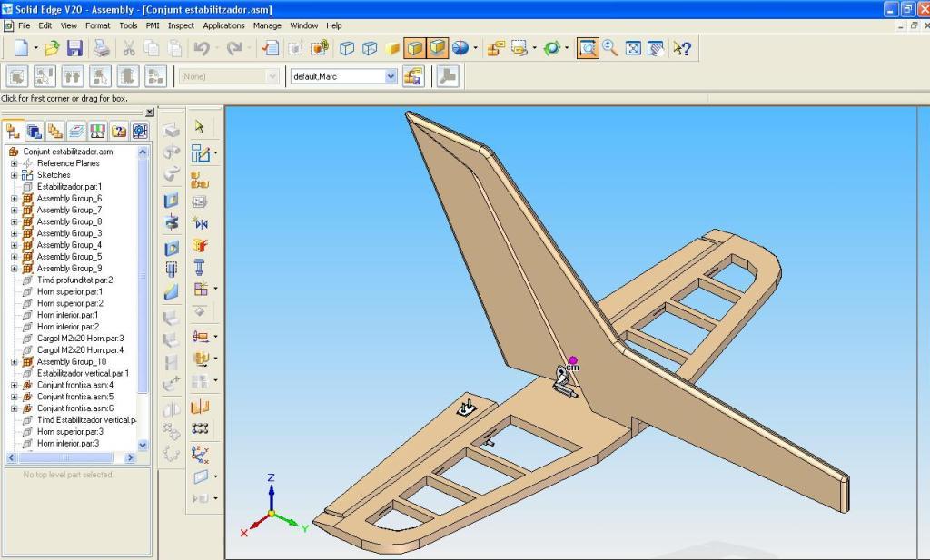Expand the Assembly Group_6 tree node
930x560 pixels.
click(x=15, y=199)
